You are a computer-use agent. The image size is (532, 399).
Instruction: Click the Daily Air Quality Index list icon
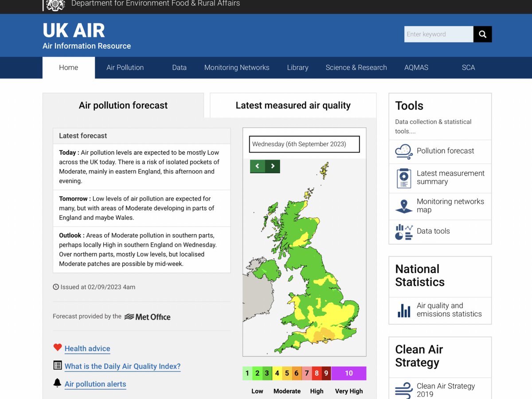pos(57,365)
